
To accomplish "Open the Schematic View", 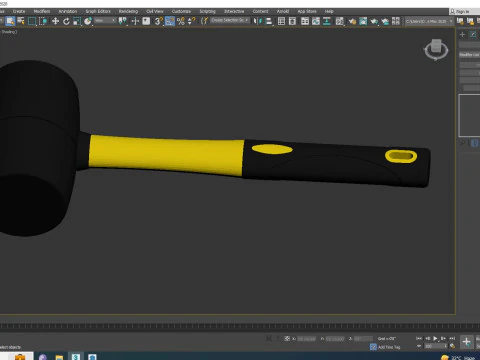I will pyautogui.click(x=327, y=21).
